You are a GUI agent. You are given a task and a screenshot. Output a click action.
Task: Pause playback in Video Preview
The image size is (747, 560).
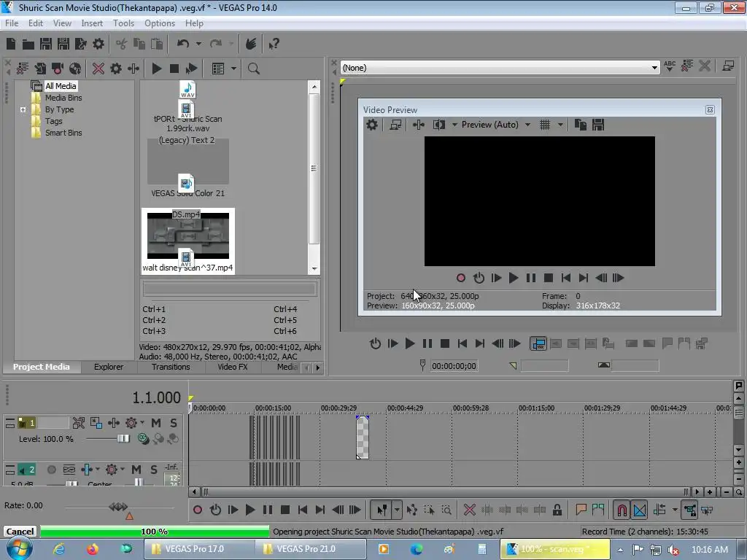pos(531,278)
